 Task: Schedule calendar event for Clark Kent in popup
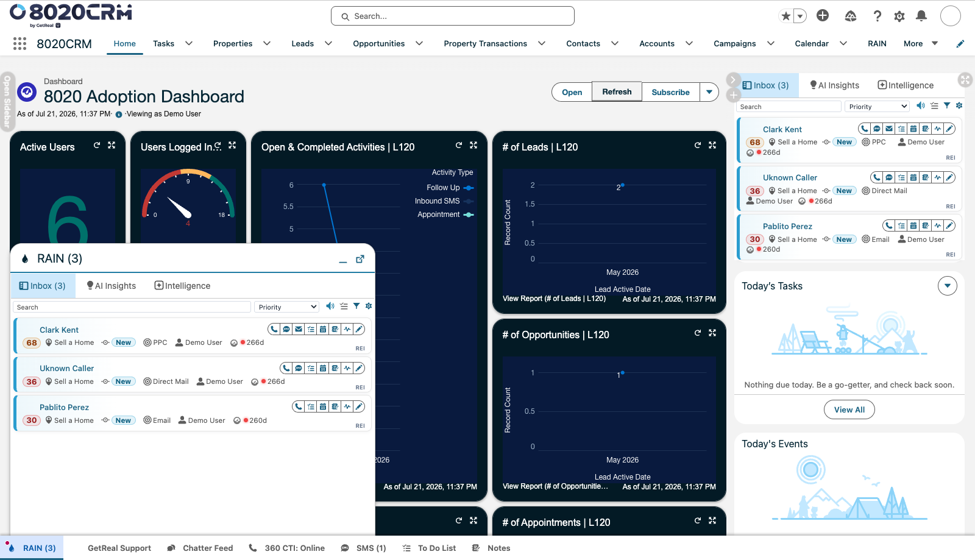tap(323, 329)
